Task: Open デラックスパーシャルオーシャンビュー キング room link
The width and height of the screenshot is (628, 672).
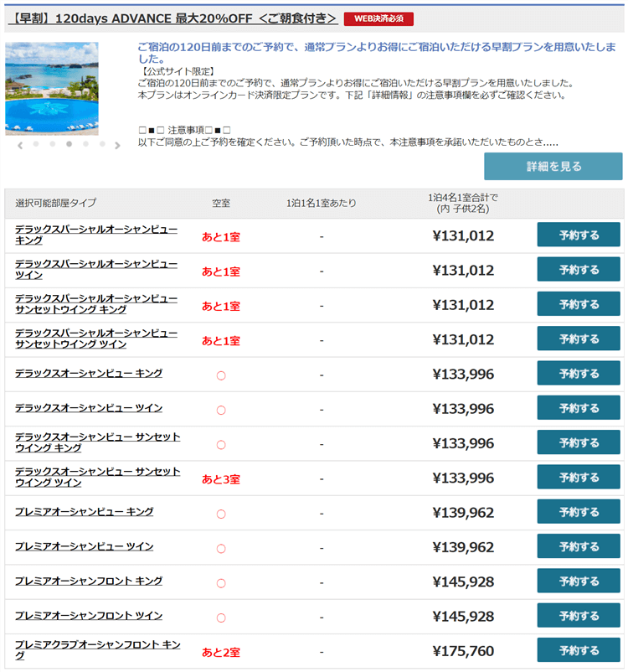Action: 96,235
